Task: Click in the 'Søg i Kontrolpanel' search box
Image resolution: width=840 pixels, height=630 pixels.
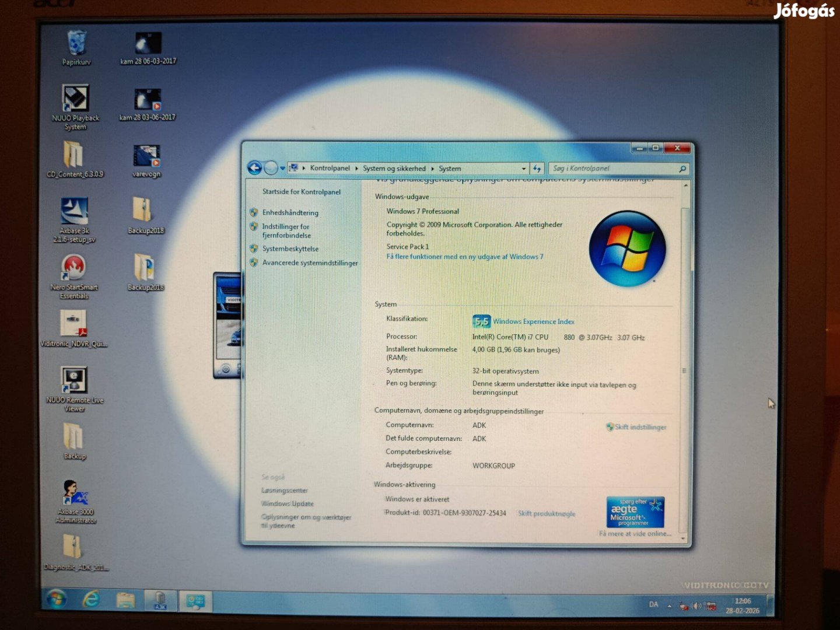Action: click(612, 169)
